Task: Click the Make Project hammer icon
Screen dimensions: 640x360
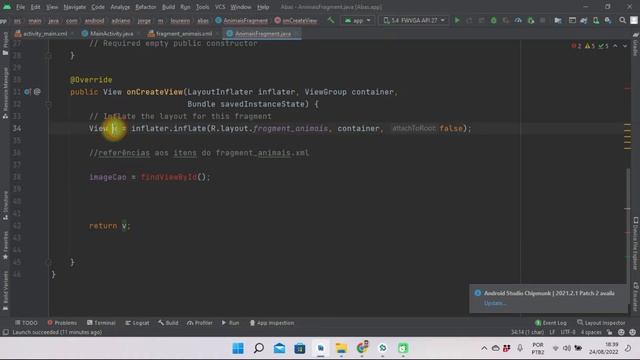Action: 331,20
